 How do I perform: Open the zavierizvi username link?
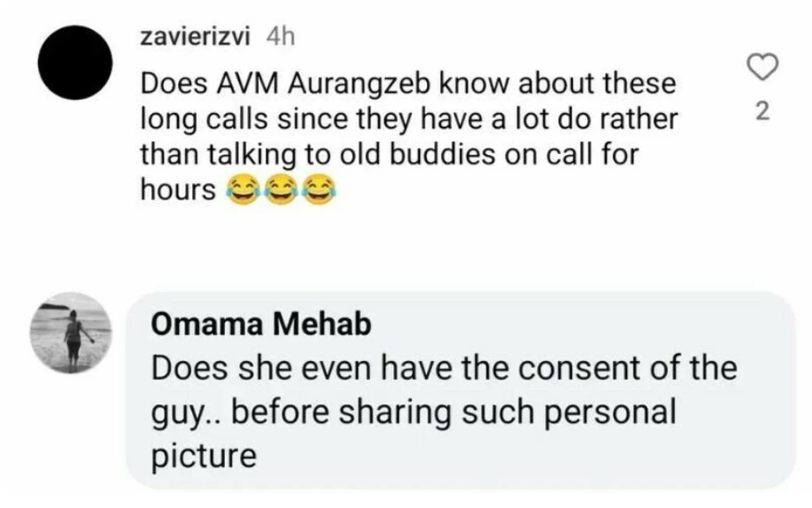(x=195, y=36)
